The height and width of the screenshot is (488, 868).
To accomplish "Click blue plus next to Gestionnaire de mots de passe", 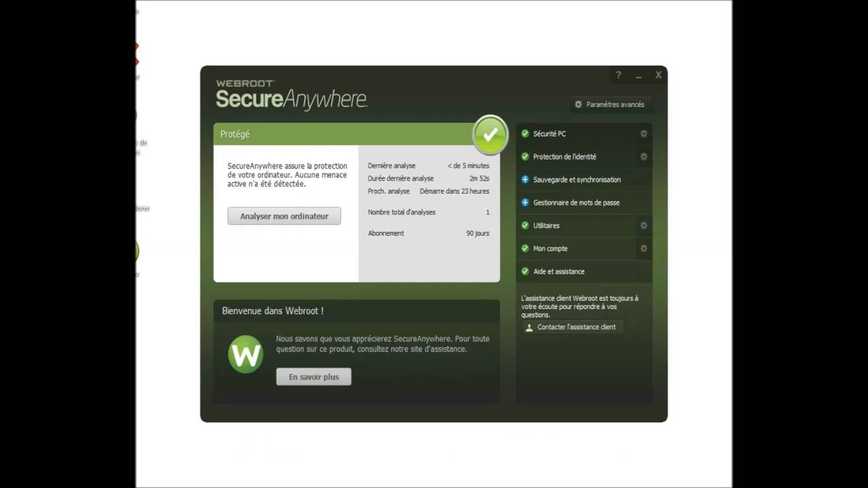I will tap(525, 203).
